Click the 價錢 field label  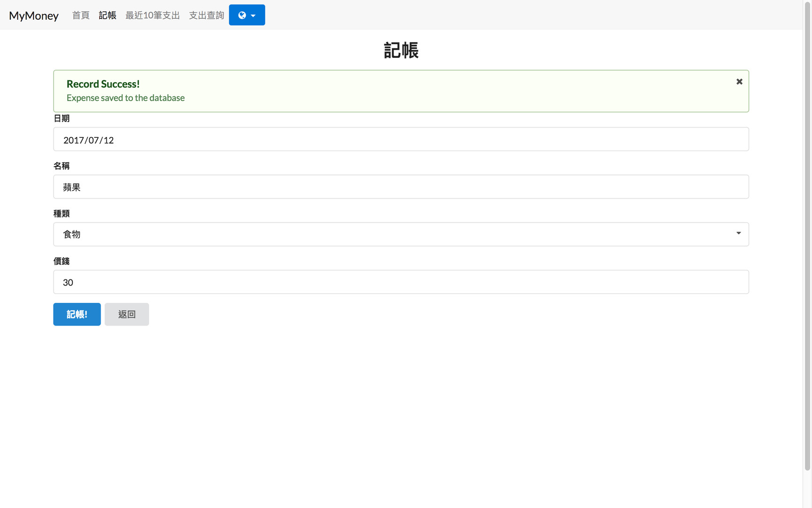[62, 261]
